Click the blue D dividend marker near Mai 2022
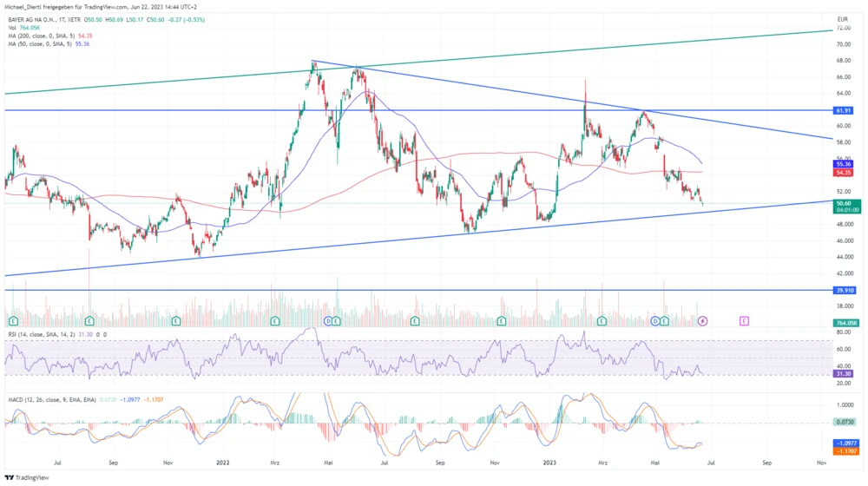The height and width of the screenshot is (486, 868). (x=328, y=321)
